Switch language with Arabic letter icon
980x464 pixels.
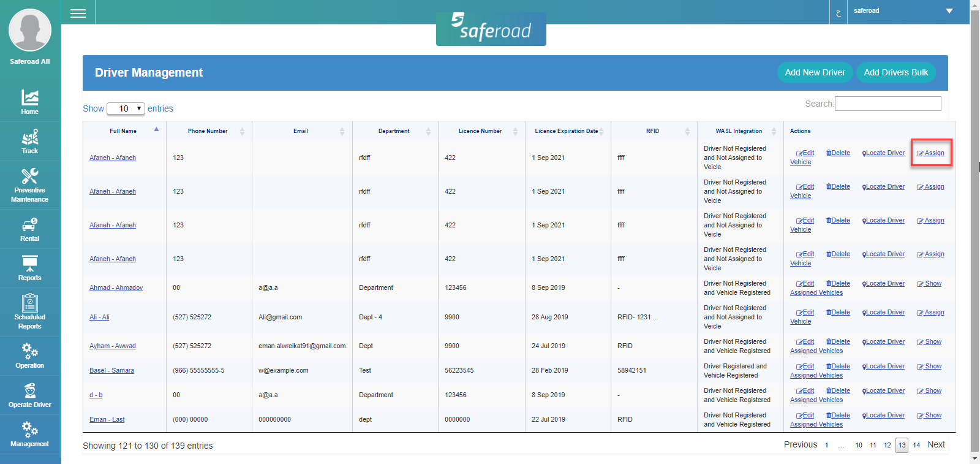pos(839,12)
